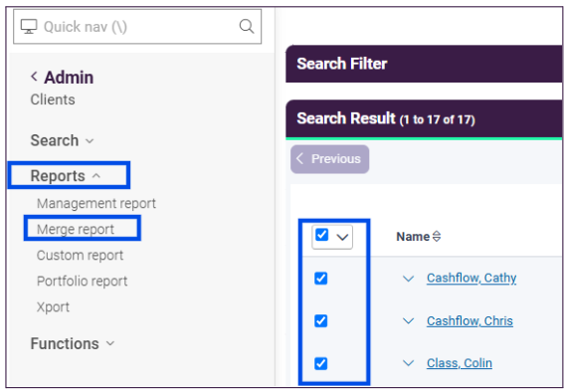This screenshot has width=565, height=392.
Task: Expand row chevron beside Cashflow, Chris
Action: pyautogui.click(x=408, y=320)
